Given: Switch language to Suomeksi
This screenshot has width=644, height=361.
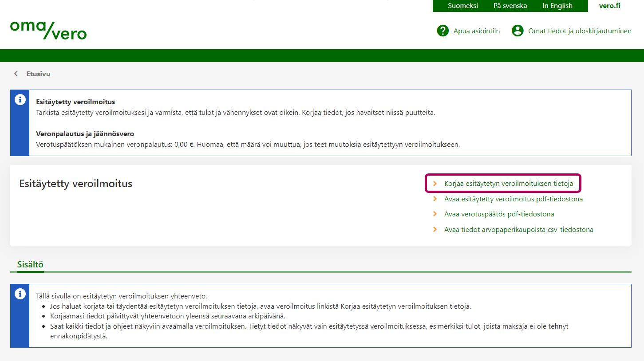Looking at the screenshot, I should coord(463,6).
